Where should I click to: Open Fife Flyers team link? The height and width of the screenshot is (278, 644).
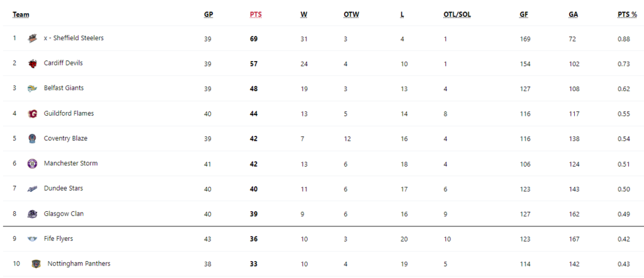[58, 238]
